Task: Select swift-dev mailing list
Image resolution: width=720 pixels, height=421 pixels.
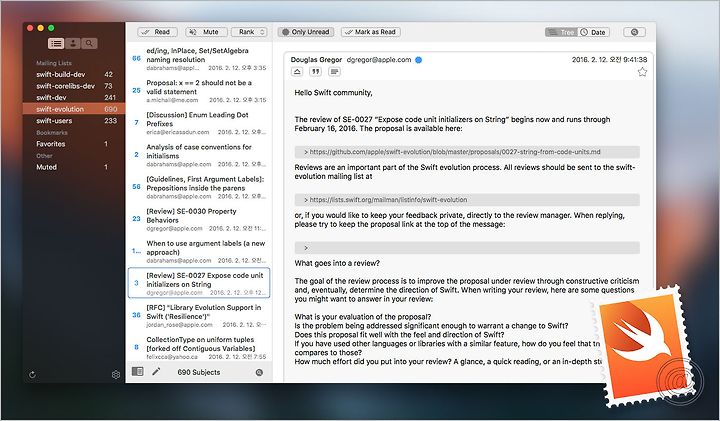Action: [x=74, y=97]
